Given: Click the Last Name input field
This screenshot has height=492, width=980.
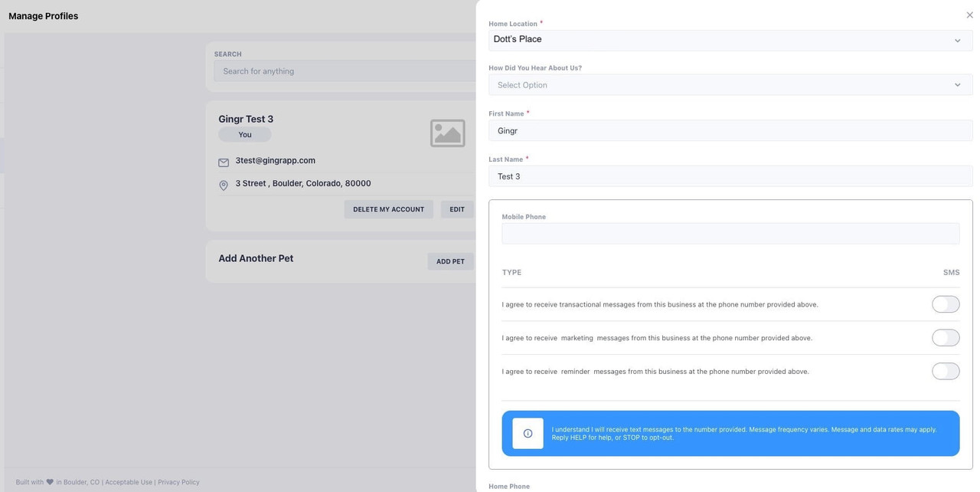Looking at the screenshot, I should coord(730,176).
